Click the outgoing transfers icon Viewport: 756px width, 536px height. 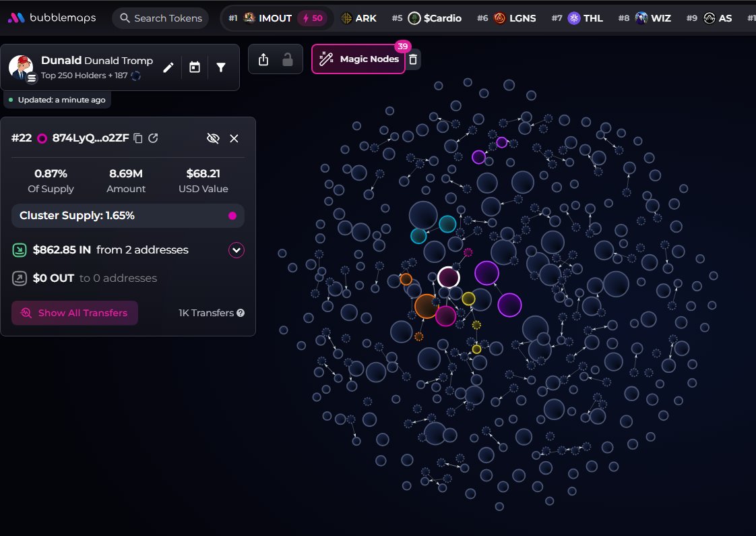20,278
